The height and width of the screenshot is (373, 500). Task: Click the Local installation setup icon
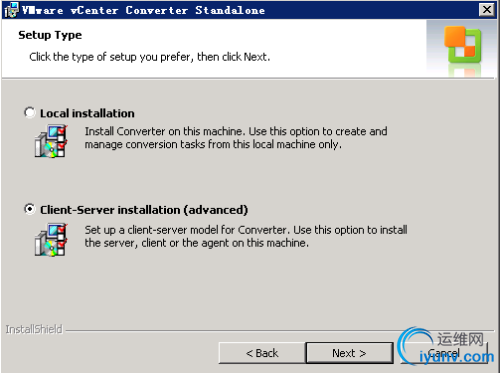51,141
